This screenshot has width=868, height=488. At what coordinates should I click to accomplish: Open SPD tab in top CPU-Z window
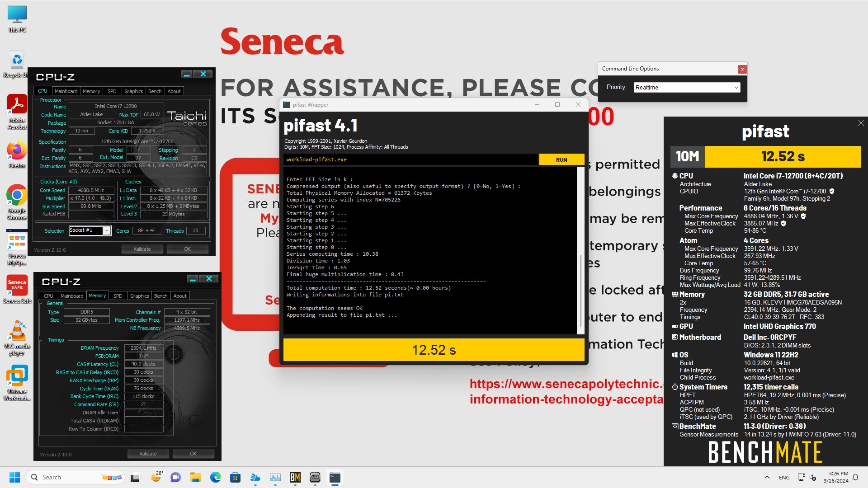click(112, 91)
